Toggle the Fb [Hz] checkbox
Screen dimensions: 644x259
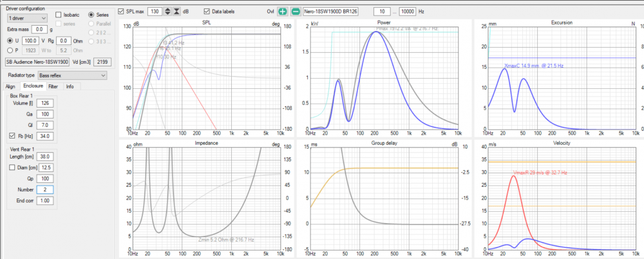[12, 136]
